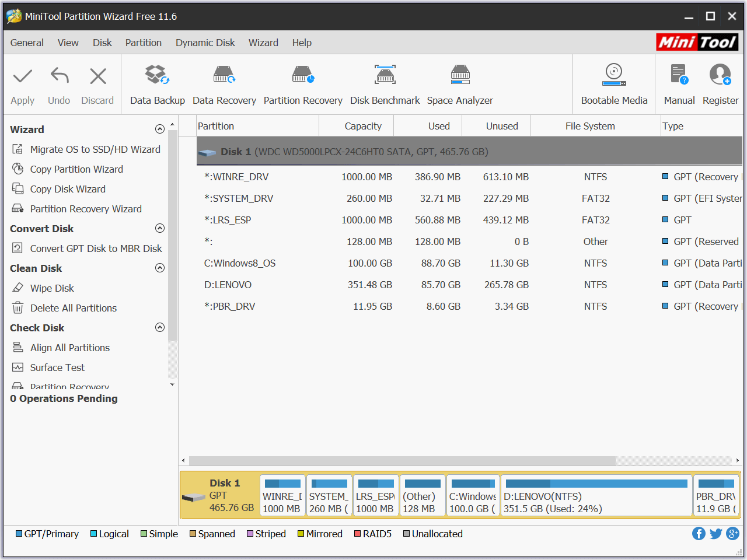This screenshot has width=747, height=560.
Task: Select the Disk 1 header row
Action: pos(469,152)
